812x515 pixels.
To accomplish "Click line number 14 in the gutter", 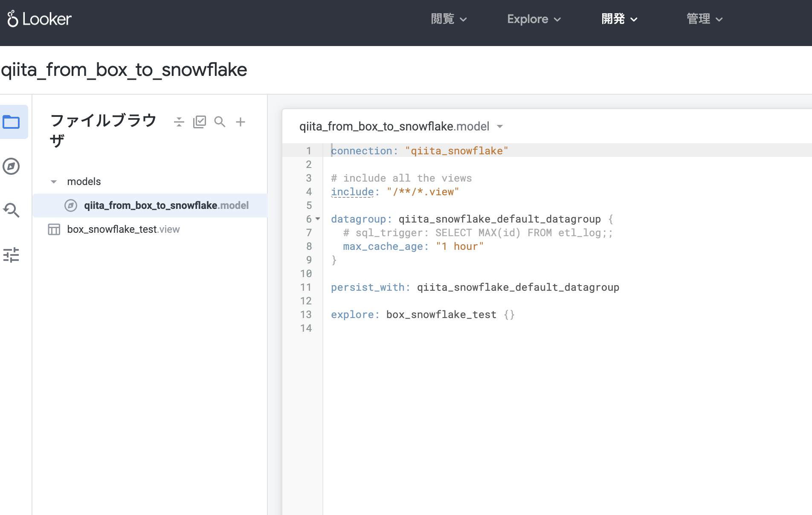I will pos(306,328).
